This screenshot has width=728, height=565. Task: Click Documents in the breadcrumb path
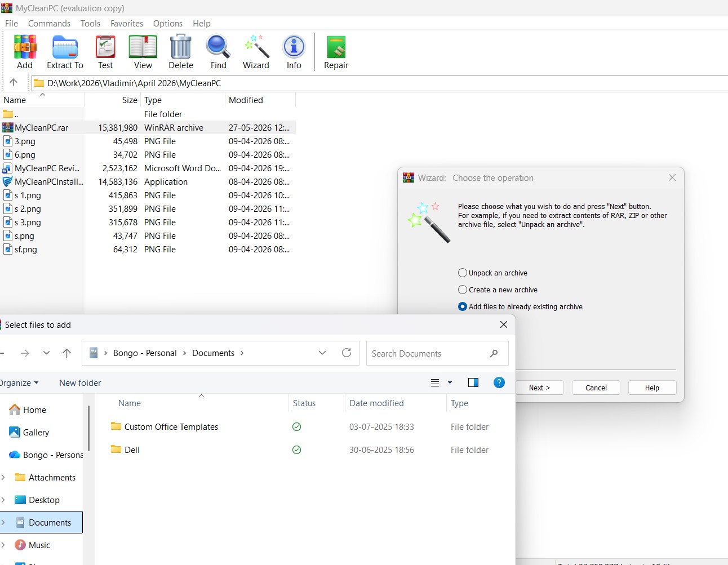point(213,353)
